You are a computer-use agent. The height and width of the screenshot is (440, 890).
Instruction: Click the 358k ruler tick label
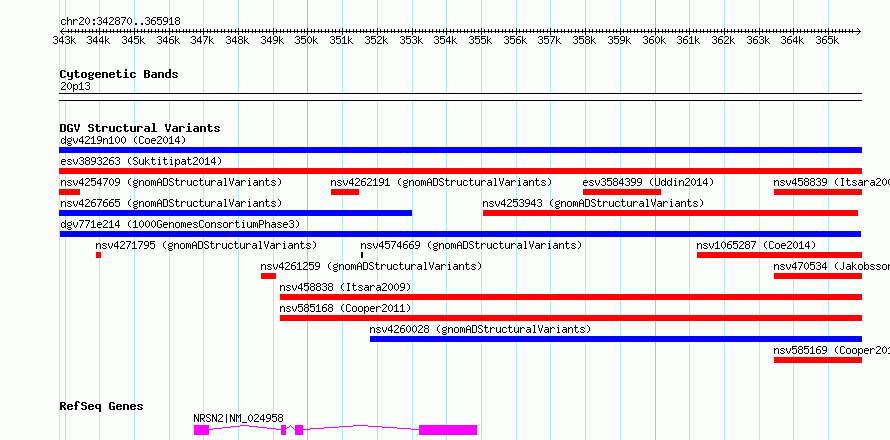pyautogui.click(x=585, y=41)
